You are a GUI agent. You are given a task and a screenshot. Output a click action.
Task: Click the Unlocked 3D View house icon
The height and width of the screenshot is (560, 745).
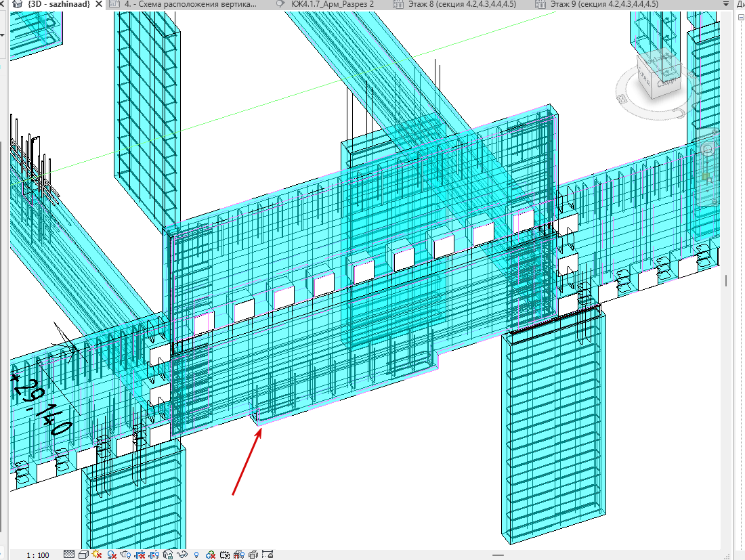click(168, 555)
